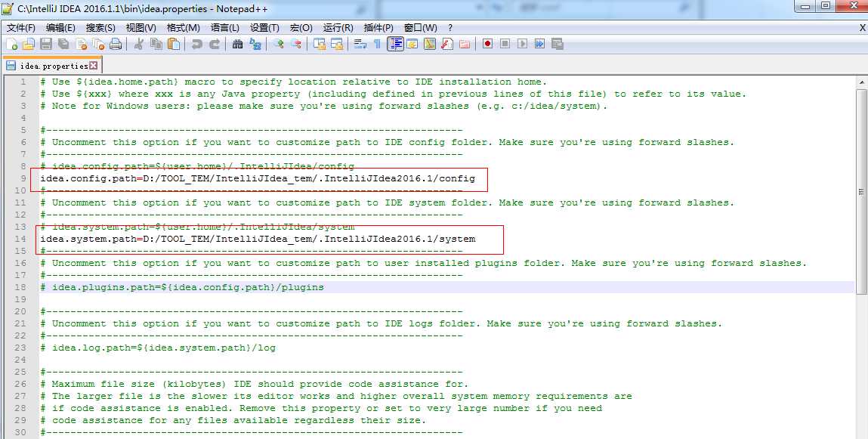Click the Redo arrow icon

point(215,45)
